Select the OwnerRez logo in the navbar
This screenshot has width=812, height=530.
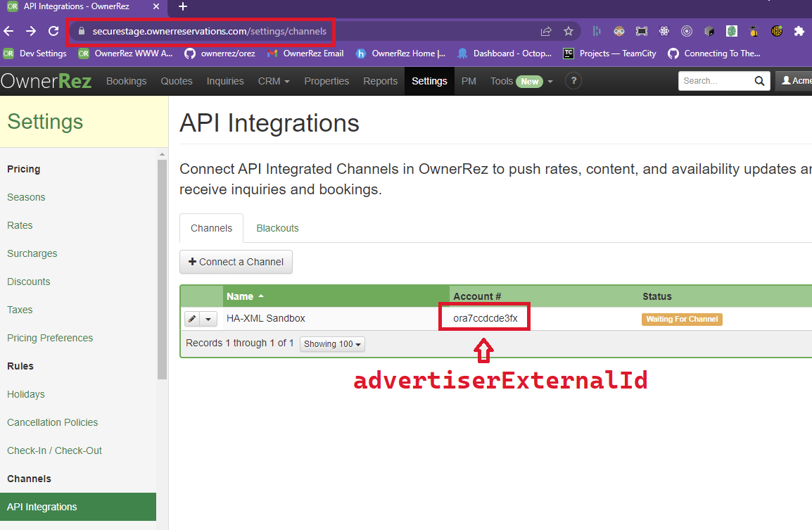click(46, 81)
